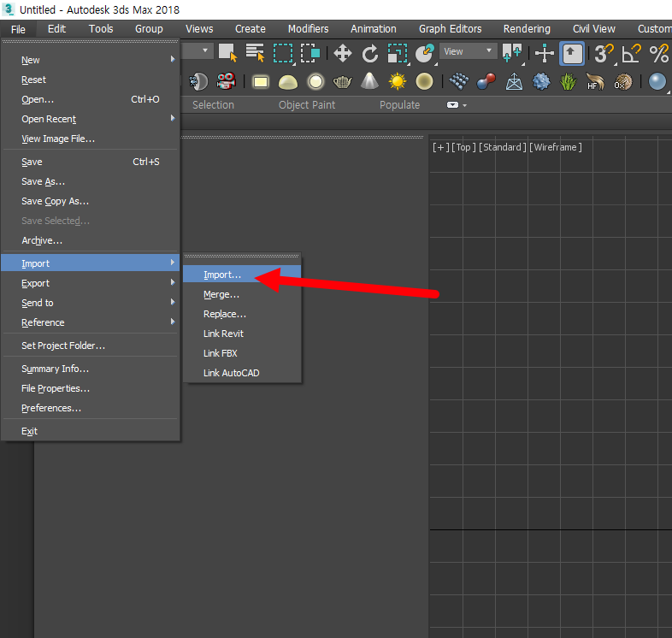Click the HF hair farm icon
This screenshot has height=638, width=672.
point(596,81)
